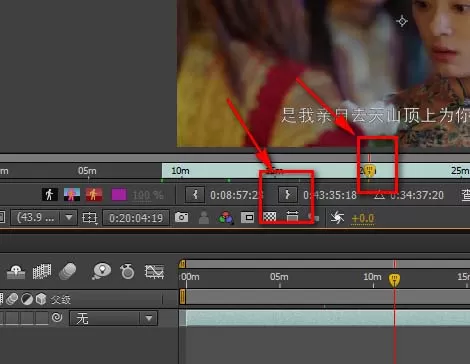Click the grid and guide options icon
The height and width of the screenshot is (364, 470).
(x=89, y=218)
